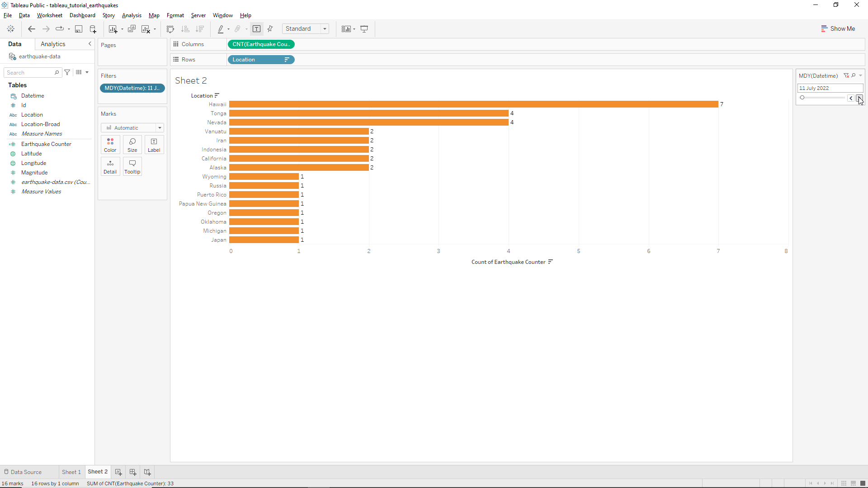Click the Color card in Marks

point(110,145)
